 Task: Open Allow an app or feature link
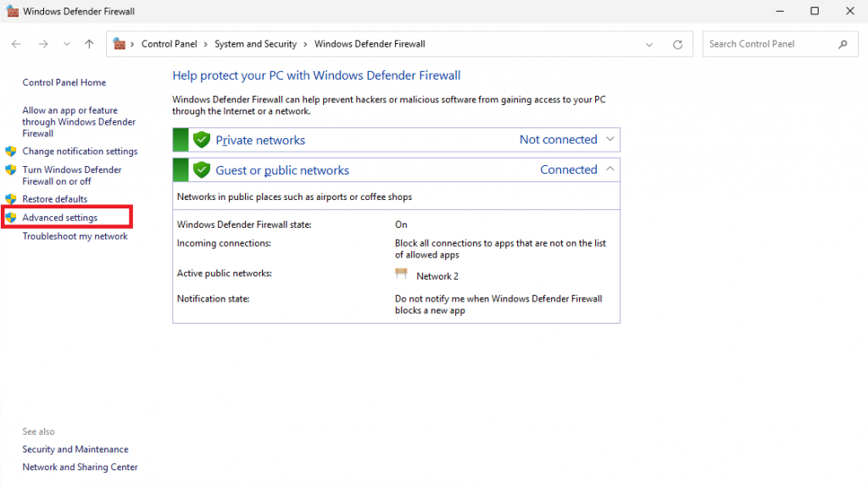(x=79, y=122)
